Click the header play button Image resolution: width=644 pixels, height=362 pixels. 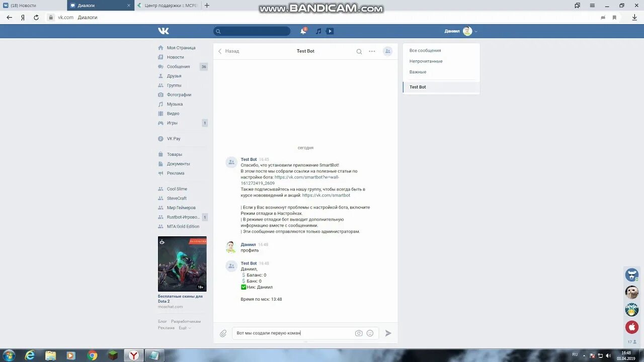point(330,31)
